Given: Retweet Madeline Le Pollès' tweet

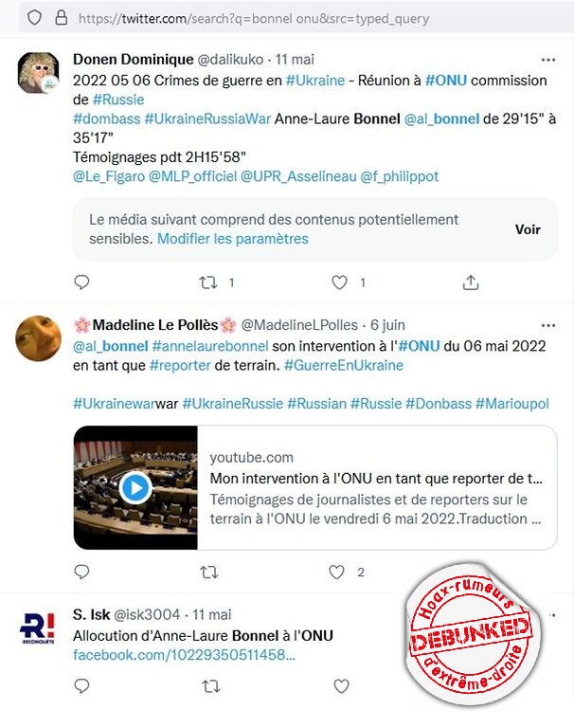Looking at the screenshot, I should coord(209,572).
